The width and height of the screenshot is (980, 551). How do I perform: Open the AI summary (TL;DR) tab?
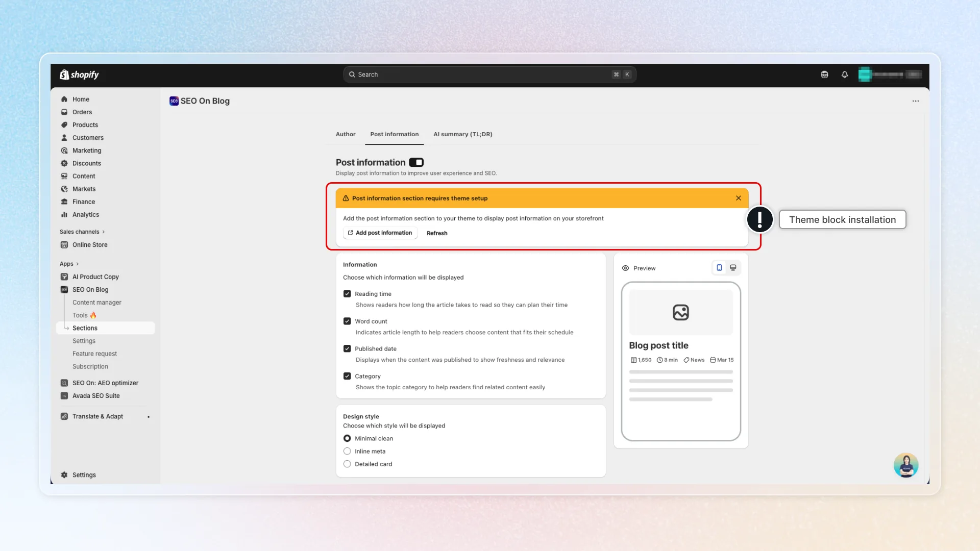click(463, 135)
